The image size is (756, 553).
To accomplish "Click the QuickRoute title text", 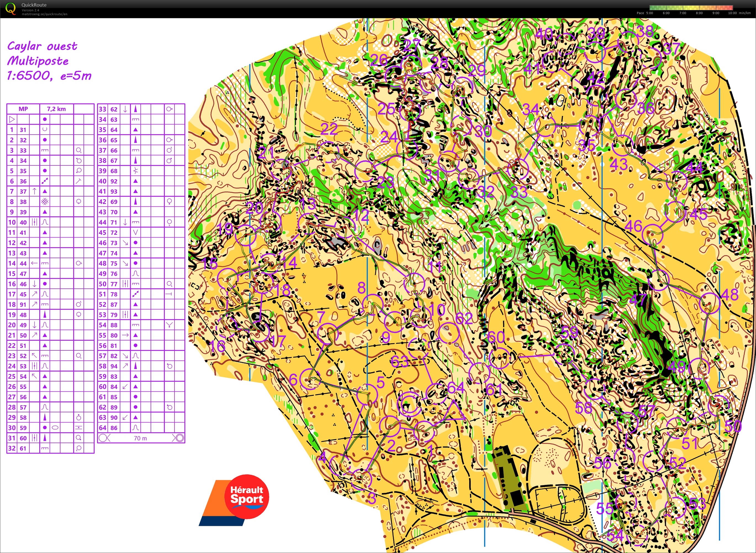I will (x=34, y=5).
